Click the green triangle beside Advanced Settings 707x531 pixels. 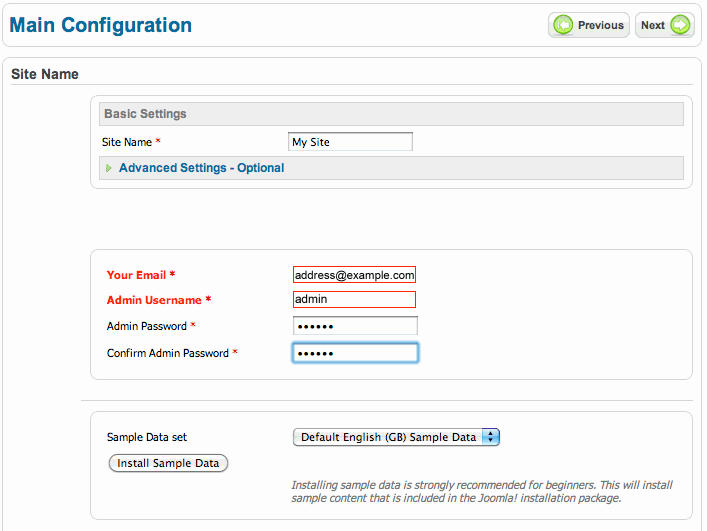point(109,168)
